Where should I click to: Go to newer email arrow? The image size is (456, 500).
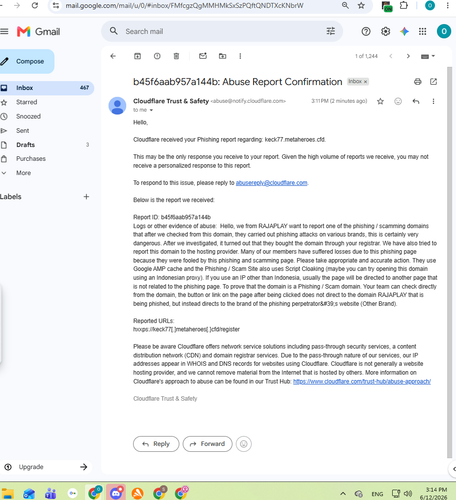click(391, 56)
